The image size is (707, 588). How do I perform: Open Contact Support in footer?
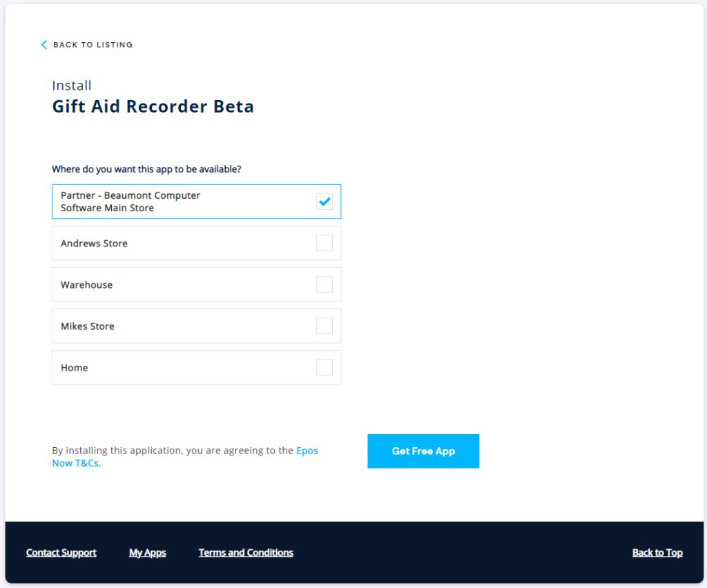point(61,552)
